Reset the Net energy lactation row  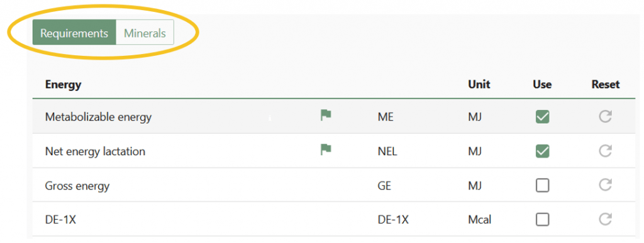[x=605, y=151]
